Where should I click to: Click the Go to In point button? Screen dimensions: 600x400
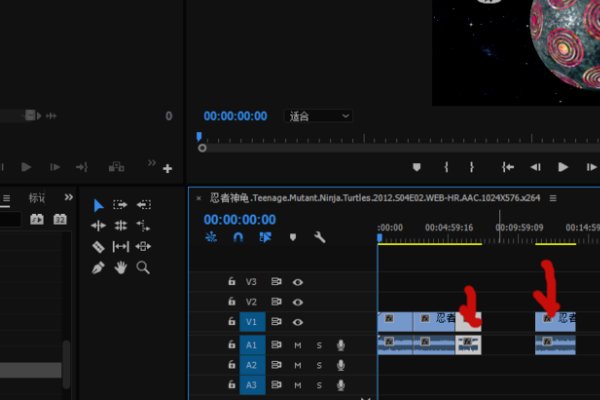[509, 167]
